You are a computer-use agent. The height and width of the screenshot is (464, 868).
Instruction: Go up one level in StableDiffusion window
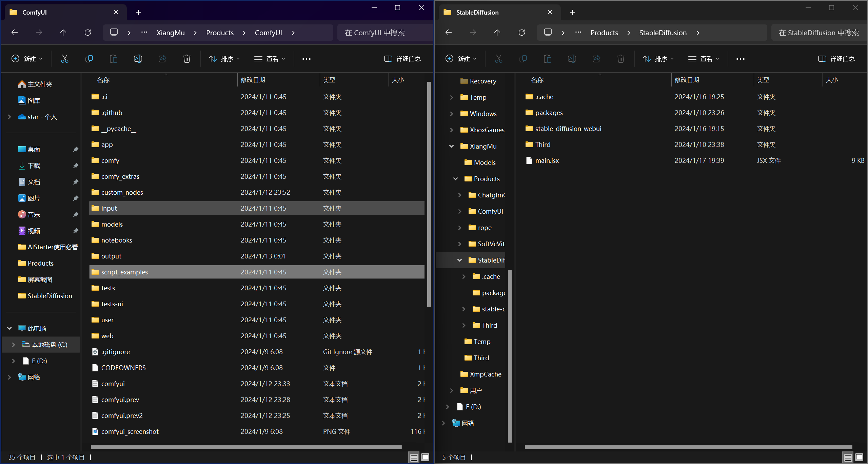497,33
